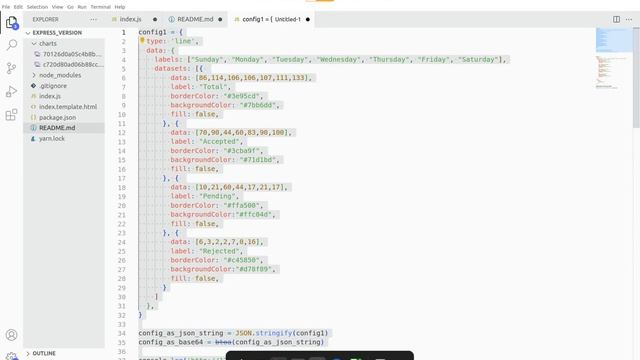Open the Selection menu

(37, 7)
